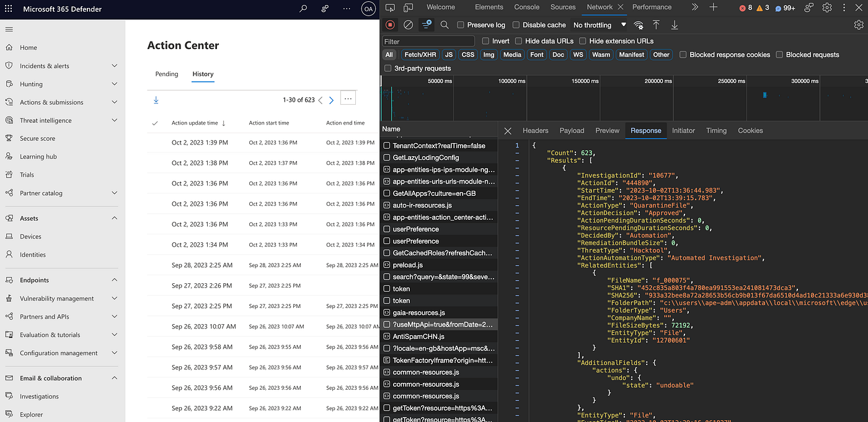Open DevTools settings gear icon

click(827, 7)
